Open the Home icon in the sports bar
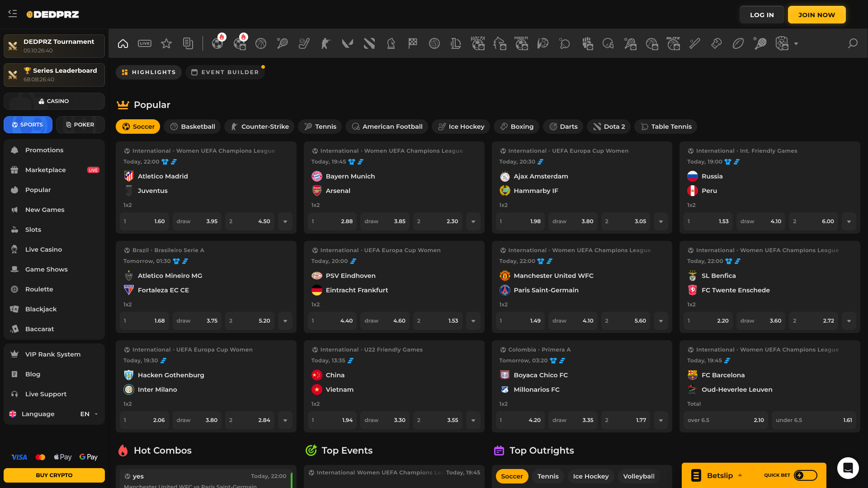 pyautogui.click(x=123, y=43)
